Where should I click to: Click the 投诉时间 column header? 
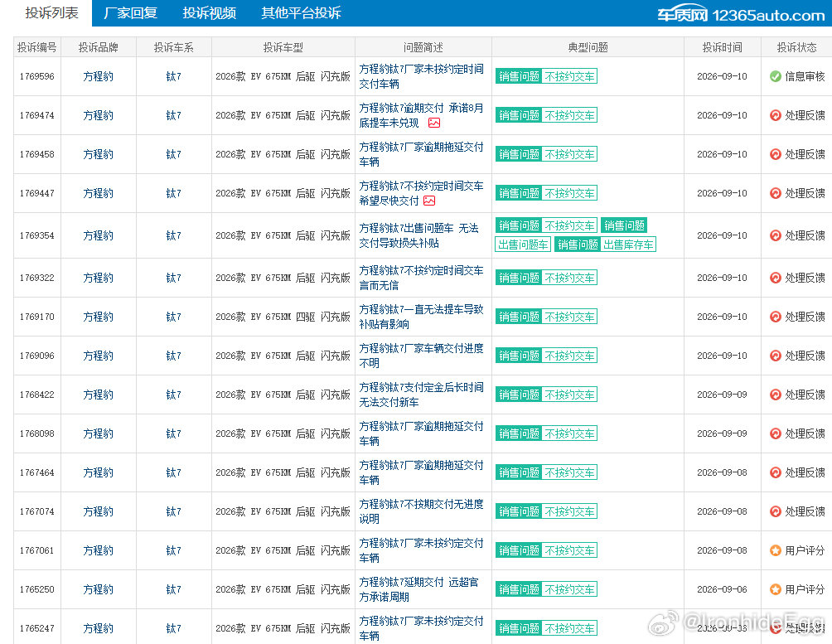(x=722, y=47)
